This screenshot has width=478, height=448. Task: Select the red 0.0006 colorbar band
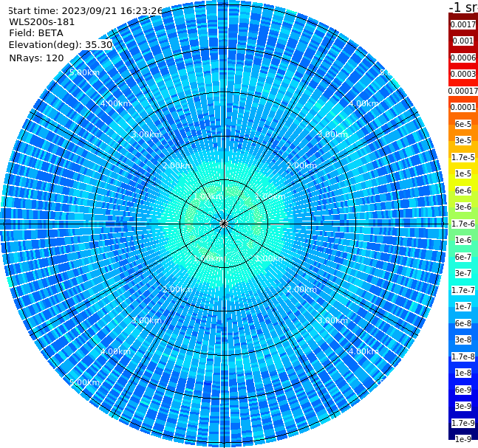point(463,58)
